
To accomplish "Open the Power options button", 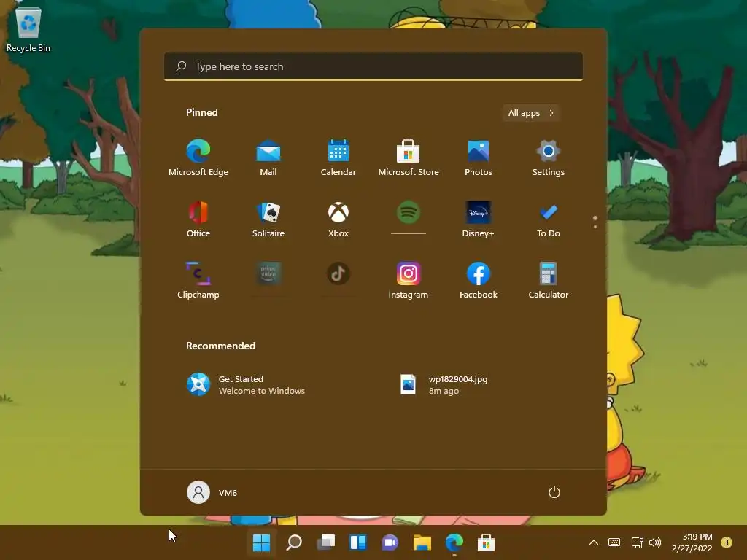I will coord(554,492).
